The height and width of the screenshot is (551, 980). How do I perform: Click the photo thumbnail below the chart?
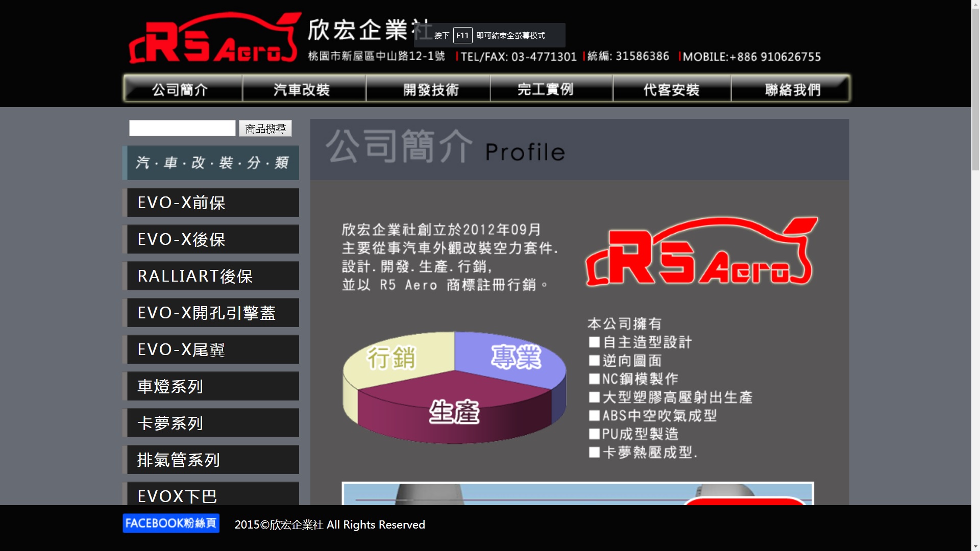578,493
